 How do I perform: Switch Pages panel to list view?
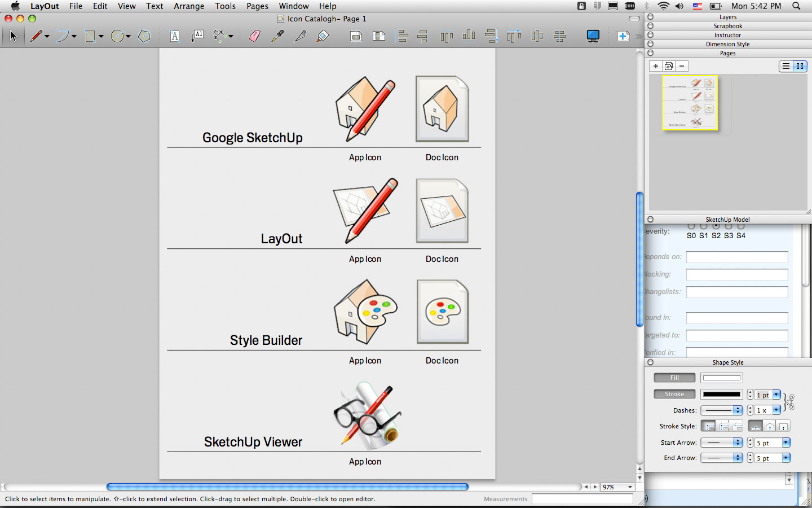coord(785,66)
